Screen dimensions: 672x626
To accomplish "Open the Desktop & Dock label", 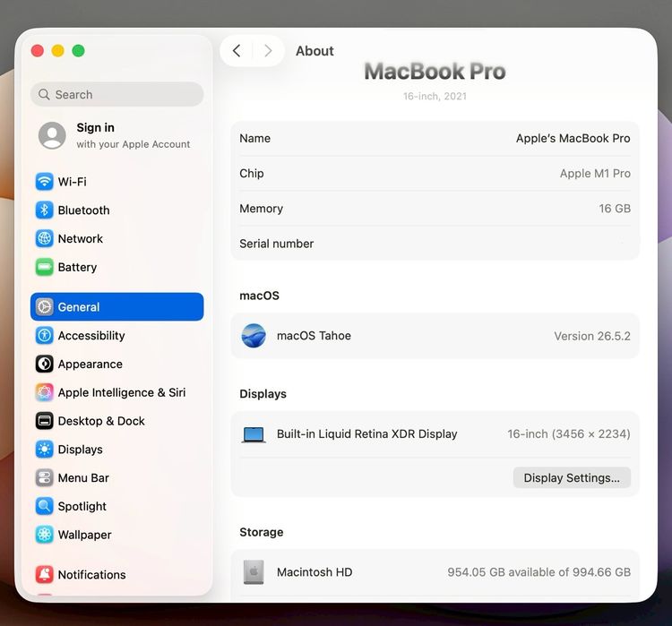I will coord(101,421).
